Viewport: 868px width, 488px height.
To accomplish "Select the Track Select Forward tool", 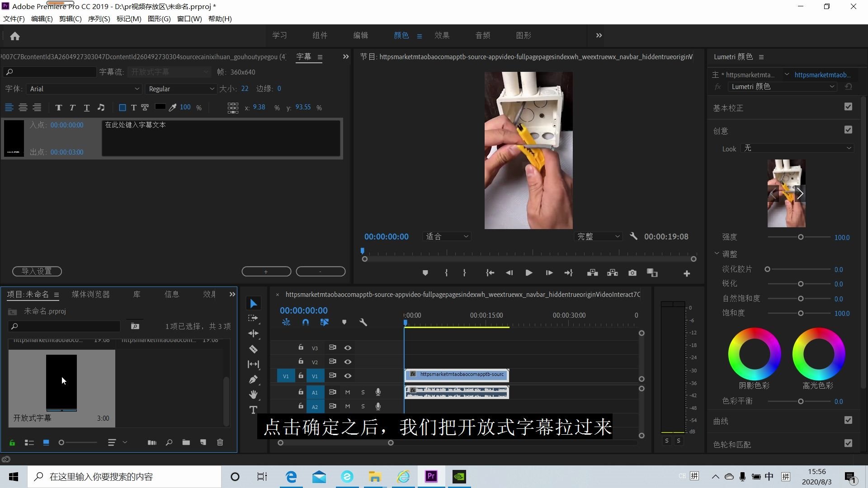I will [x=253, y=318].
